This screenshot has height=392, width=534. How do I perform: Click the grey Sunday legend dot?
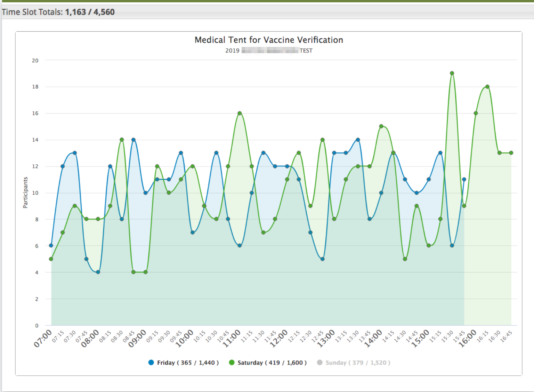click(319, 362)
